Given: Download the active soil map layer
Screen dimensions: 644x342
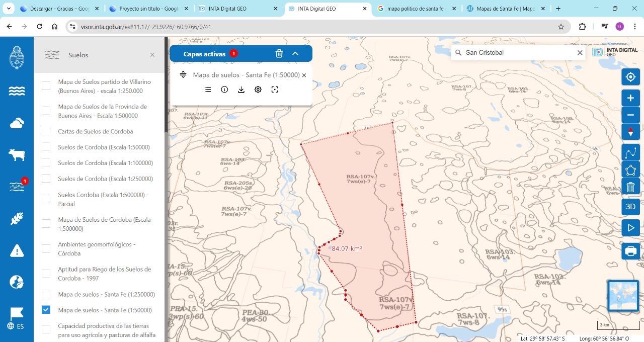Looking at the screenshot, I should point(242,90).
